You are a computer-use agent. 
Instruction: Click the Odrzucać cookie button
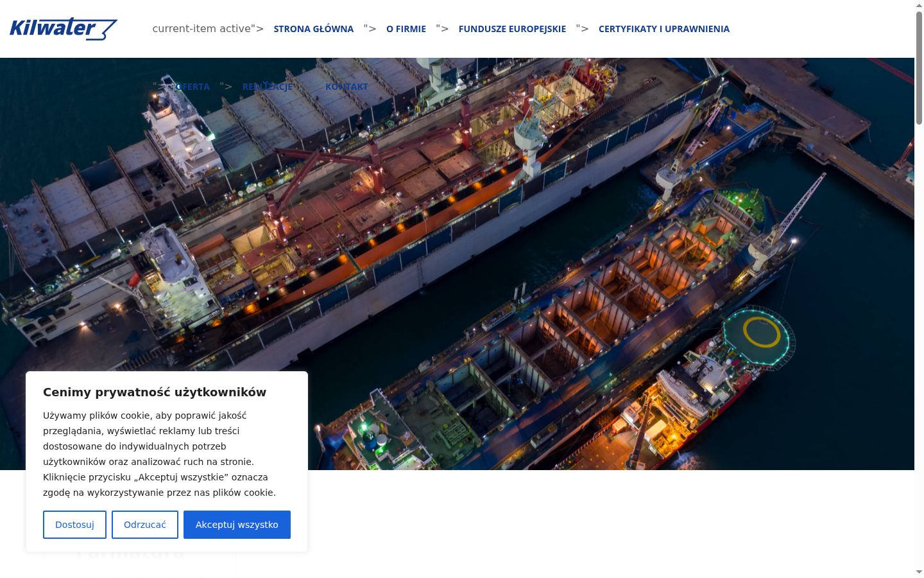pyautogui.click(x=145, y=525)
